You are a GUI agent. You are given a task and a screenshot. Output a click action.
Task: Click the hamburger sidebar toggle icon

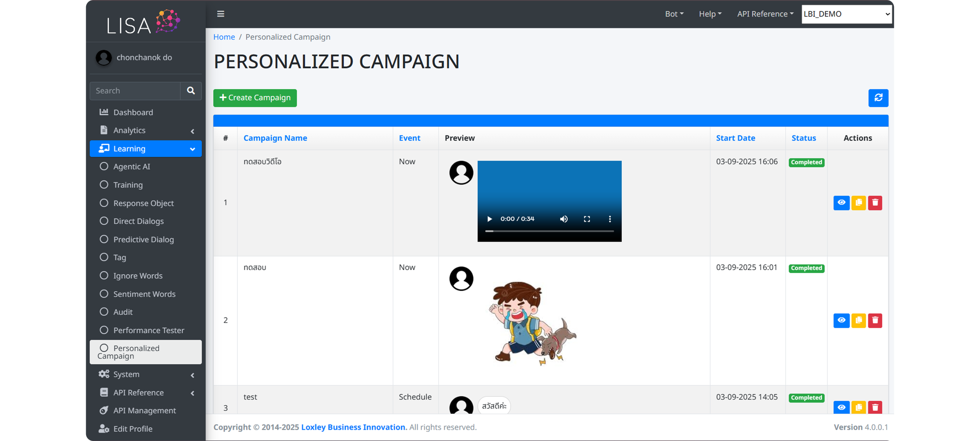220,14
